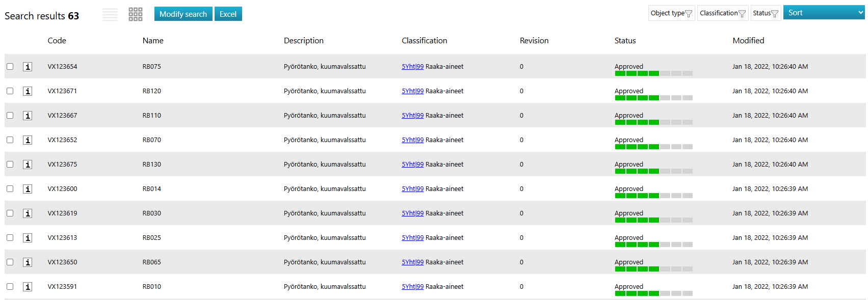Image resolution: width=868 pixels, height=300 pixels.
Task: Check the row VX123613 checkbox
Action: [x=10, y=238]
